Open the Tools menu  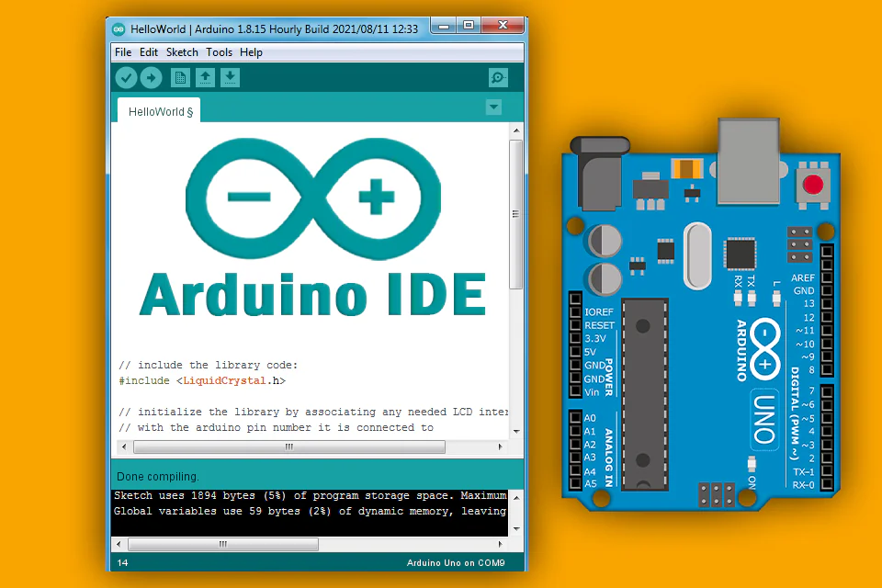(218, 52)
